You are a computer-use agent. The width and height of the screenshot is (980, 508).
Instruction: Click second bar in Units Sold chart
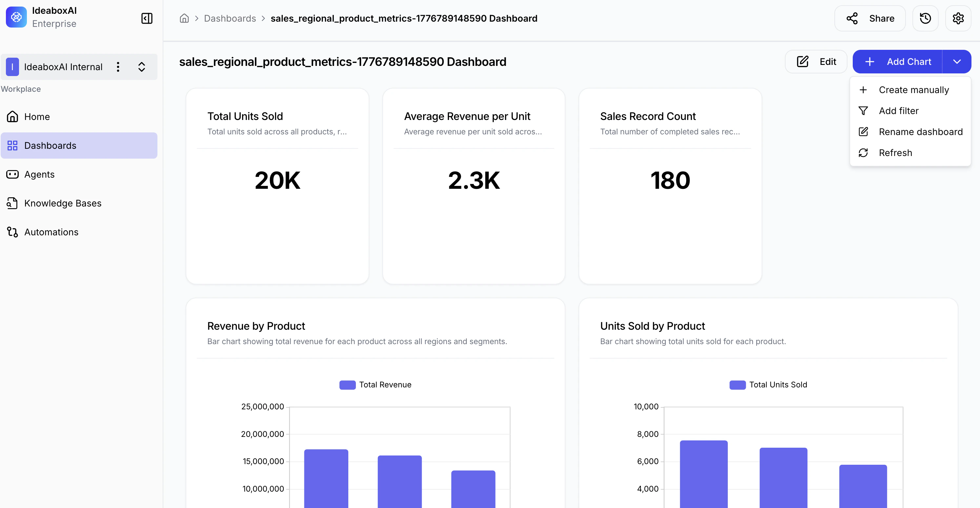[783, 478]
